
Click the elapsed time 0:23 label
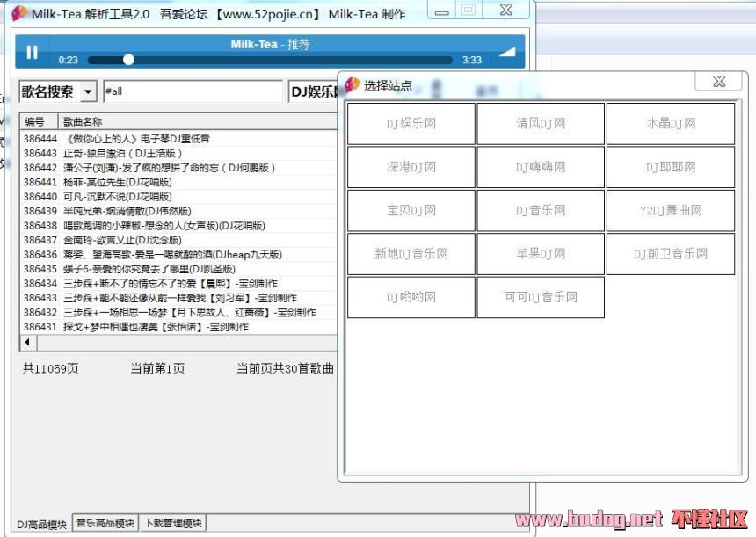68,60
